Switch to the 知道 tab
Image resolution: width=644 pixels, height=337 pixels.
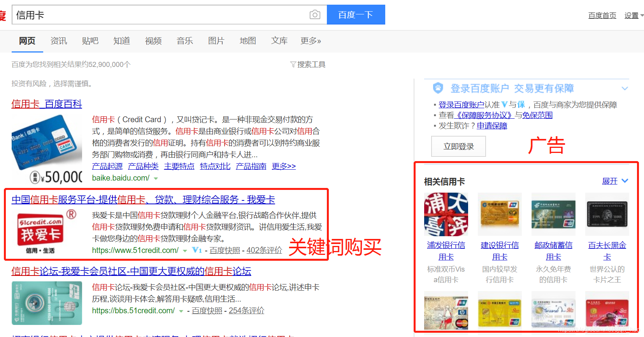(122, 41)
